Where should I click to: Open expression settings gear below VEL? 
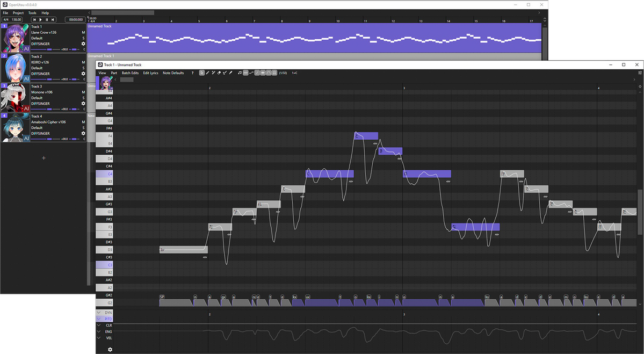[x=110, y=350]
